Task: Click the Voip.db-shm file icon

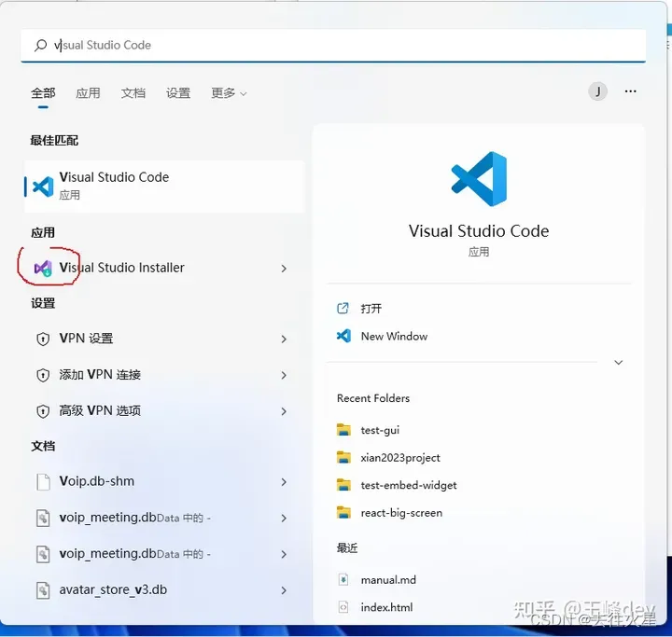Action: click(43, 482)
